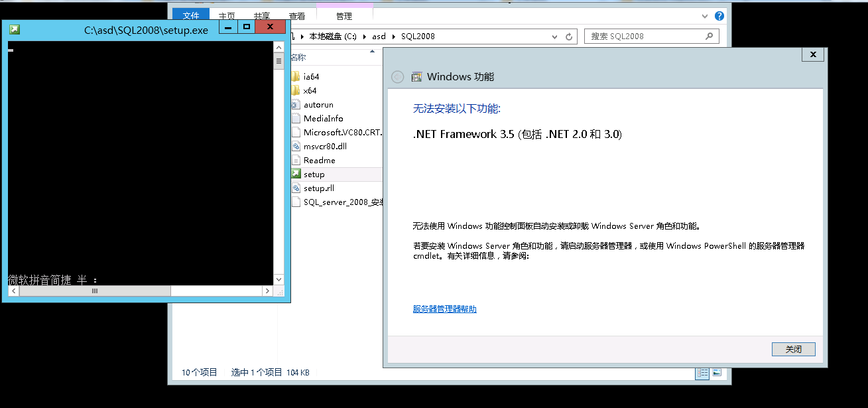
Task: Open the 服务器管理器帮助 link
Action: (444, 309)
